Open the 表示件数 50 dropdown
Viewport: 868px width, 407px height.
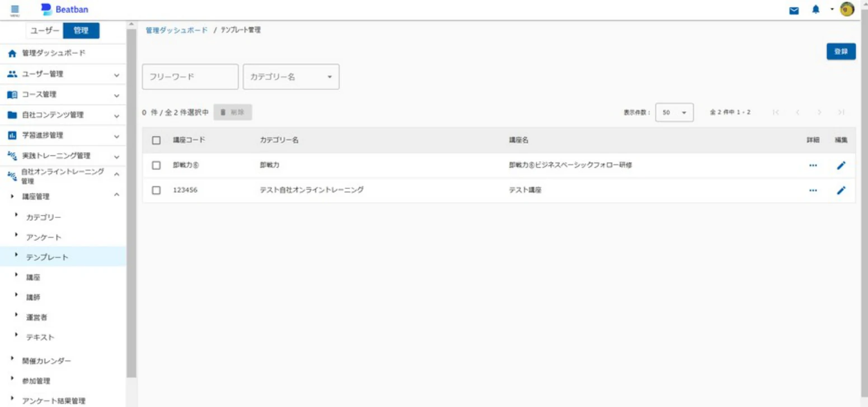pyautogui.click(x=674, y=112)
